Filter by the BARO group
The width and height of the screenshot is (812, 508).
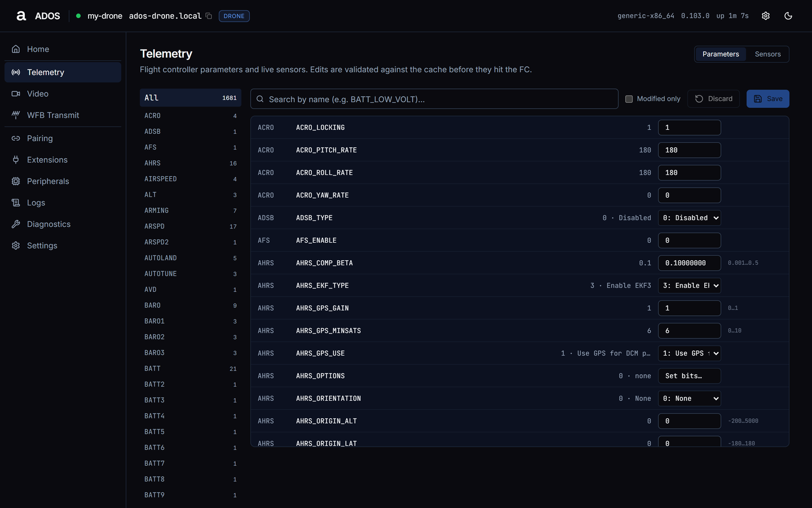click(x=191, y=305)
